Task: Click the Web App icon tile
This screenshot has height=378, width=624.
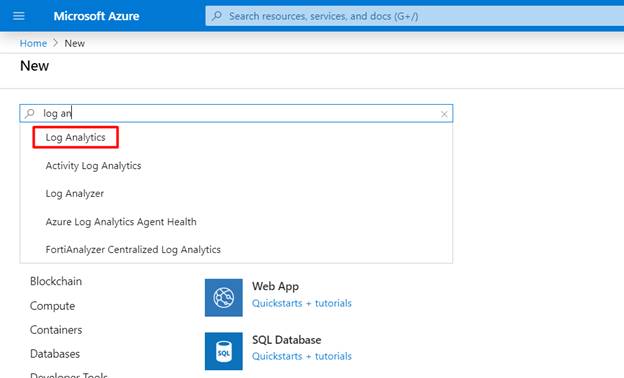Action: pyautogui.click(x=224, y=298)
